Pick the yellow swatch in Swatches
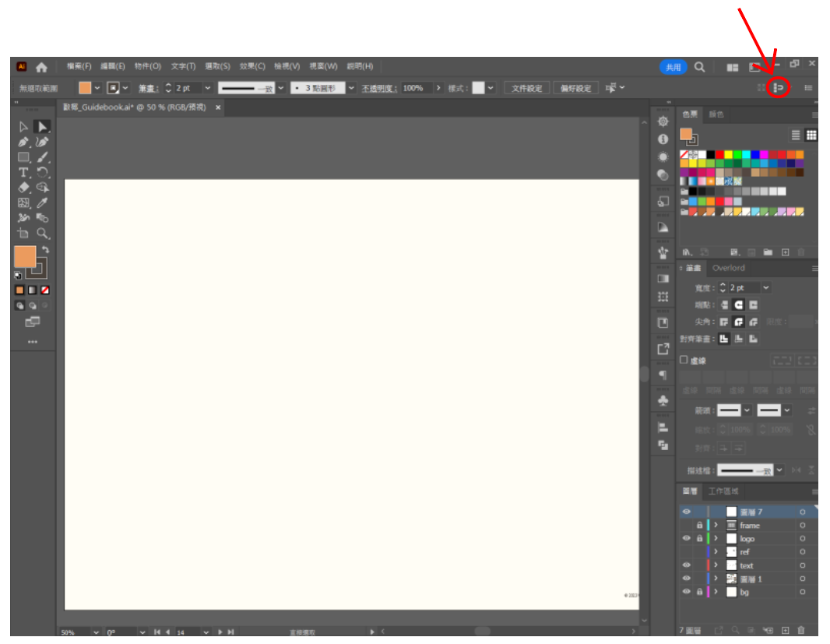Screen dimensions: 830x644 [728, 155]
